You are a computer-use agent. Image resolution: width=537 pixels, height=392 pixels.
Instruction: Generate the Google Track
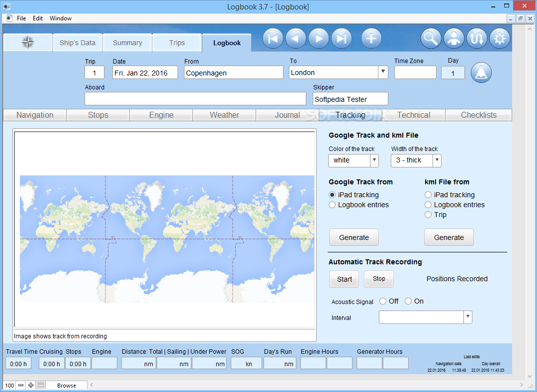(x=354, y=237)
